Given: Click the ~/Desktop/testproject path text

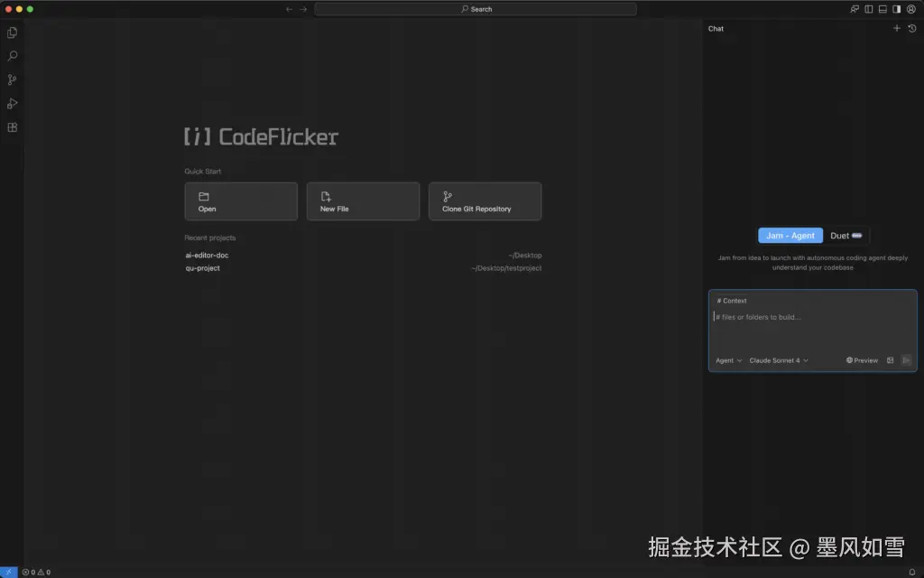Looking at the screenshot, I should (x=506, y=268).
